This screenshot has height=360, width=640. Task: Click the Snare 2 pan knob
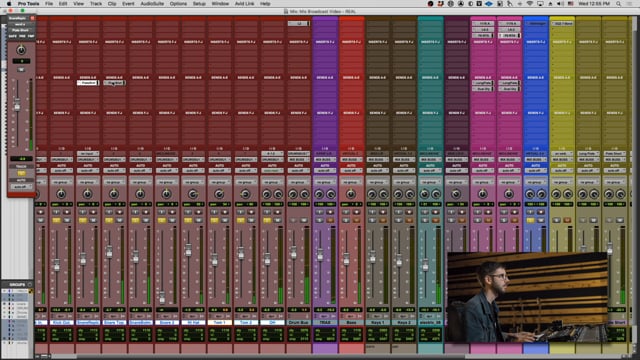(167, 194)
